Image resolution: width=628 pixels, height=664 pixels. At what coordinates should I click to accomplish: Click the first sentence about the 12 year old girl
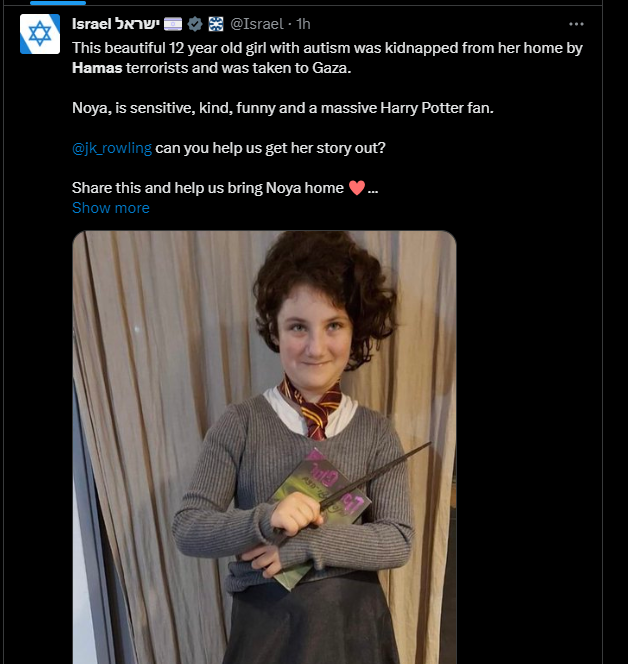(327, 58)
